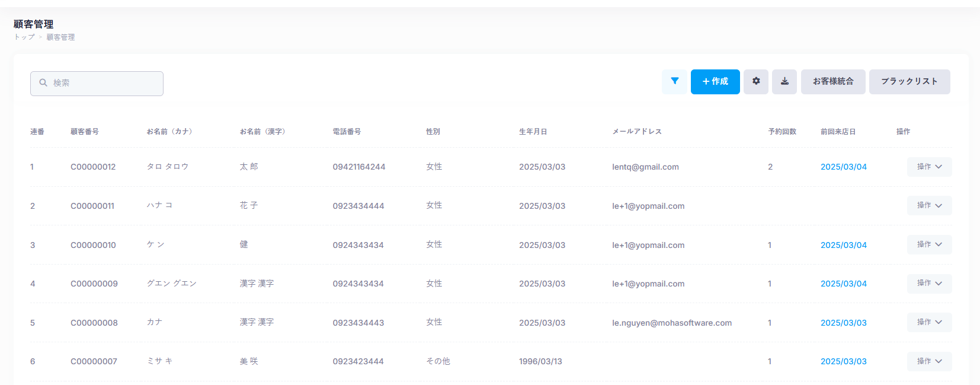The image size is (980, 385).
Task: Open the お客様統合 customer merge button
Action: click(833, 81)
